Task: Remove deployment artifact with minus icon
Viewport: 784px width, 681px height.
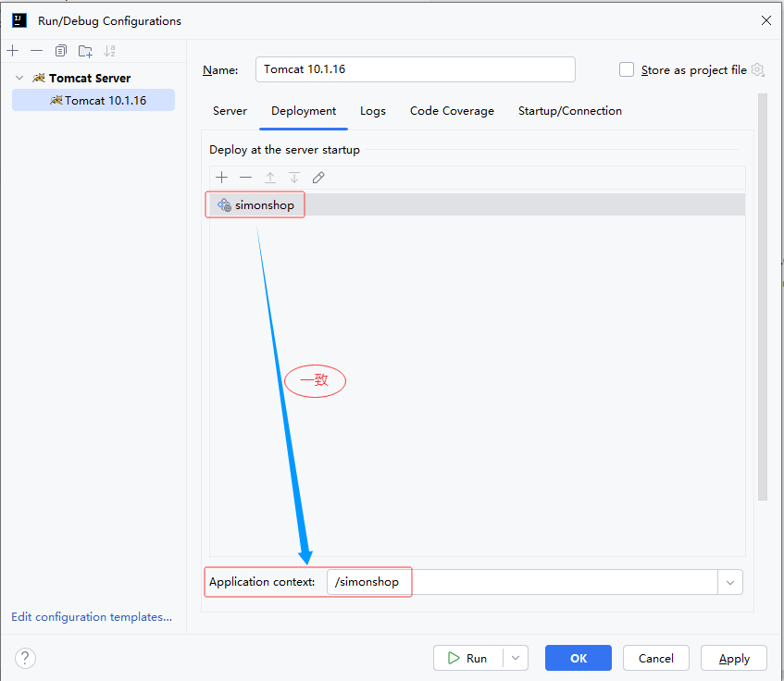Action: point(245,178)
